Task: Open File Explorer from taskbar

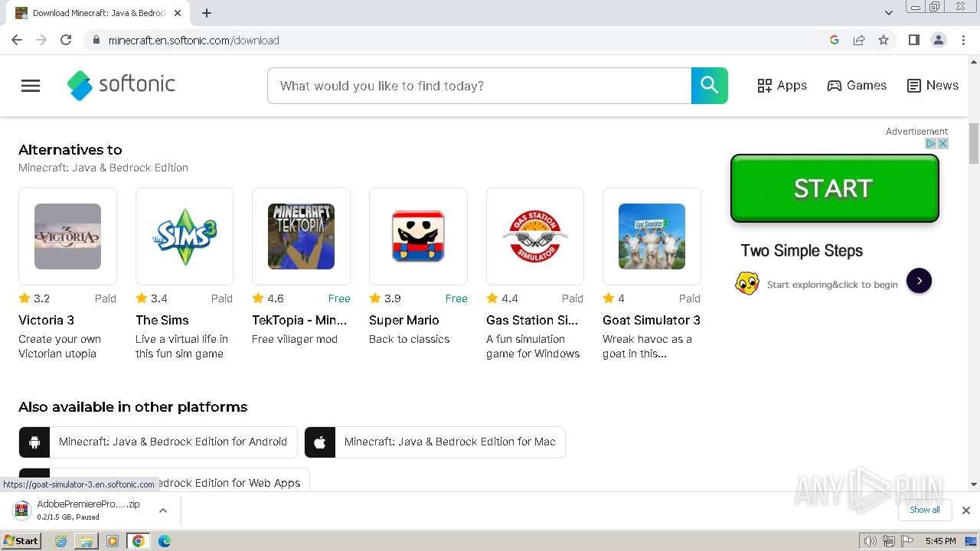Action: click(87, 541)
